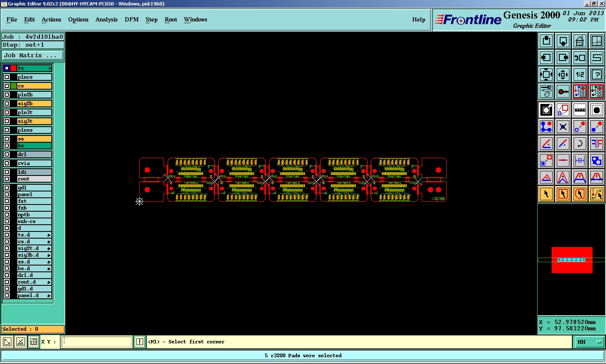This screenshot has width=606, height=364.
Task: Click the pan right view icon
Action: coord(563,58)
